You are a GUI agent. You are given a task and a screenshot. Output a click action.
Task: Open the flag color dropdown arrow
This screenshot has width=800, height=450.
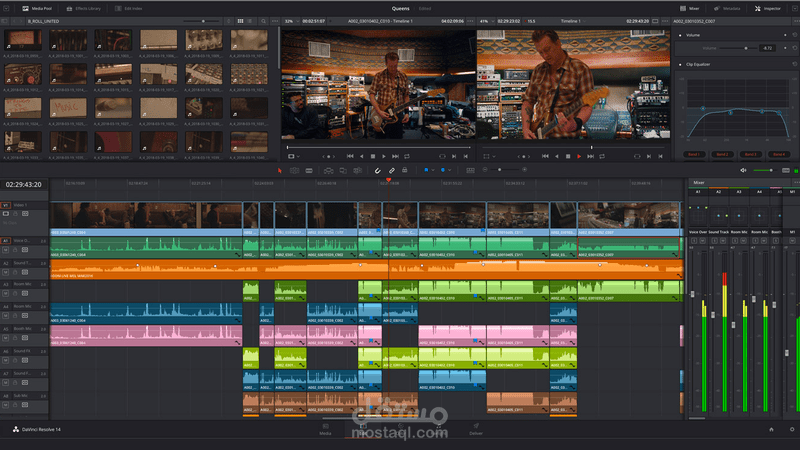coord(433,170)
